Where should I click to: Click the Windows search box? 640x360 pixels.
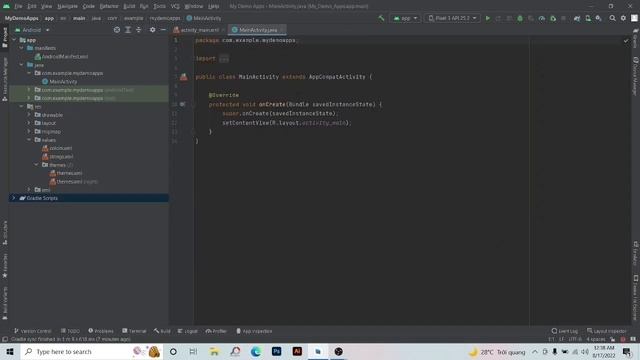click(x=92, y=351)
